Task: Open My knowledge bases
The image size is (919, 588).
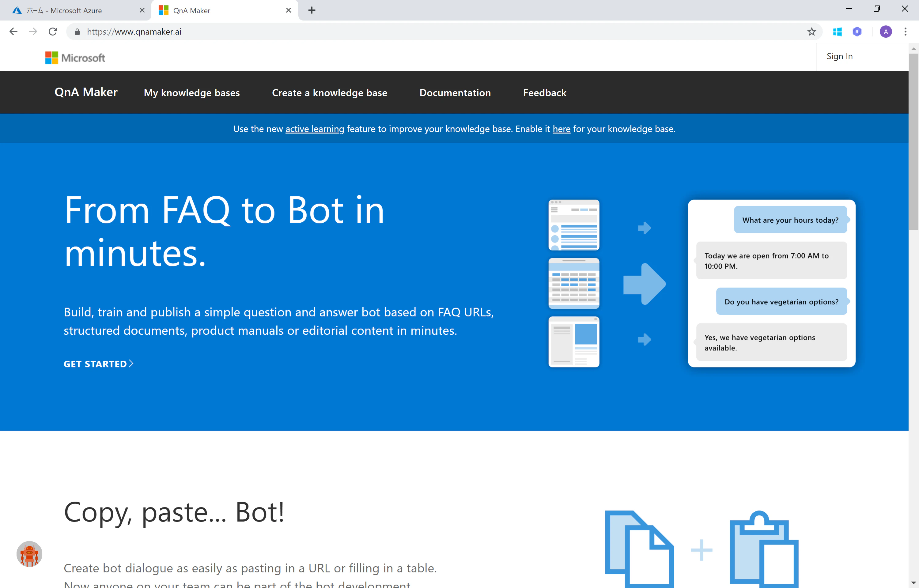Action: pos(192,93)
